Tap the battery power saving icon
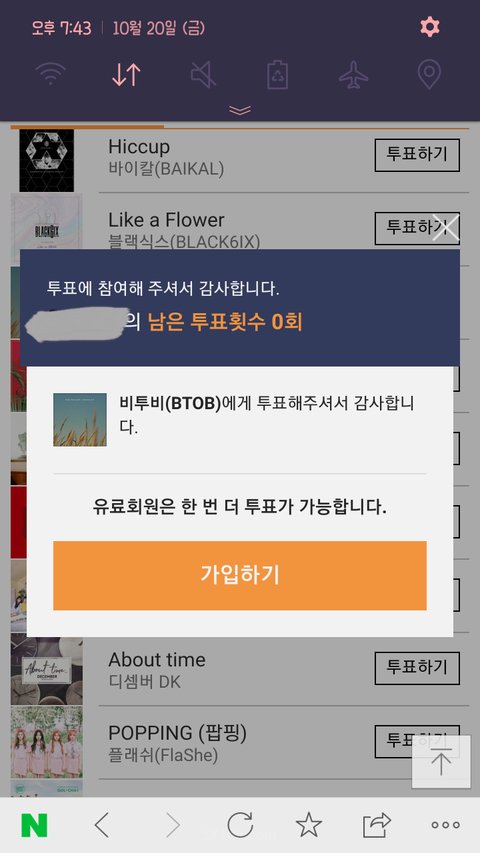 [x=278, y=75]
